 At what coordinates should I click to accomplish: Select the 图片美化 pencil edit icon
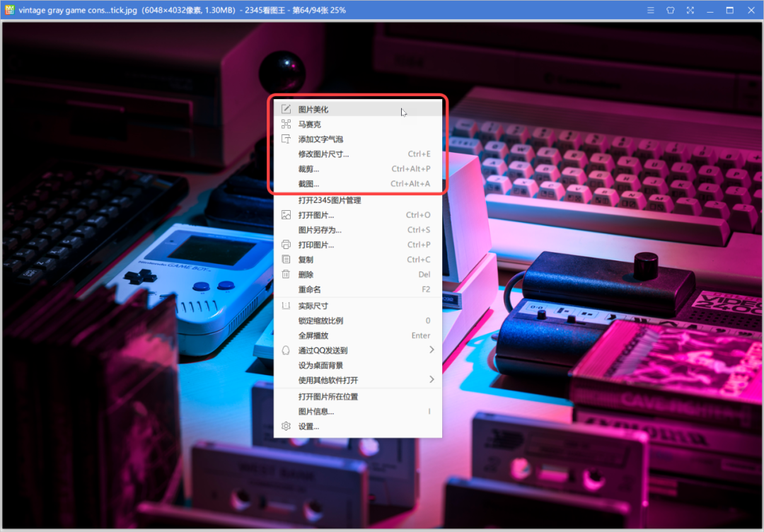(x=286, y=108)
